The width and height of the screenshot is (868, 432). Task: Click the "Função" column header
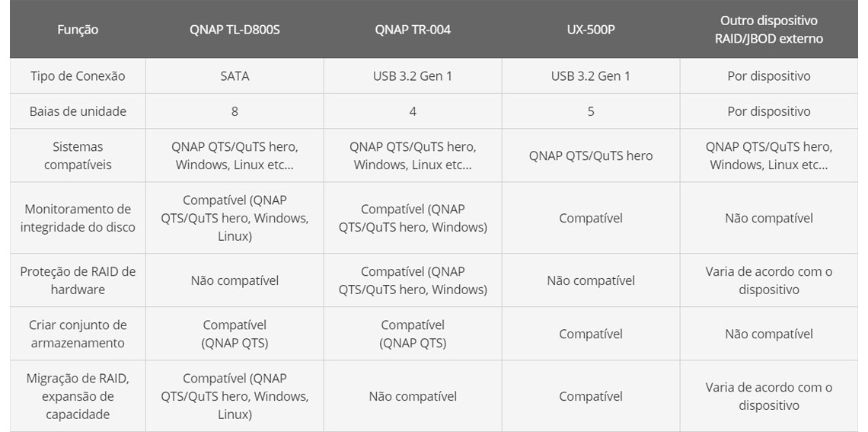(78, 30)
